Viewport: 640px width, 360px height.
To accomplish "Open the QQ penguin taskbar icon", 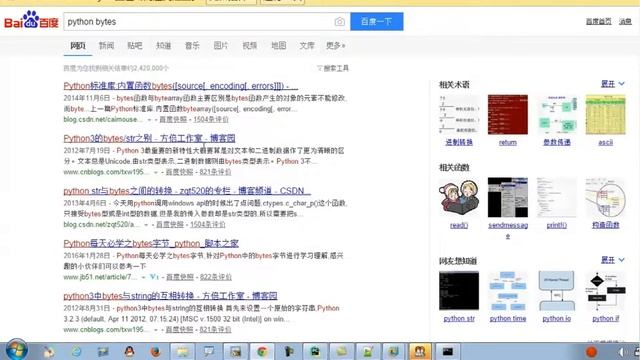I will point(129,351).
